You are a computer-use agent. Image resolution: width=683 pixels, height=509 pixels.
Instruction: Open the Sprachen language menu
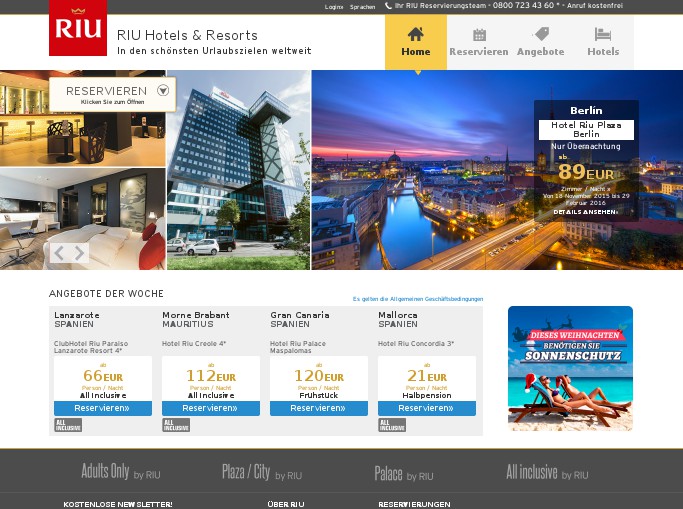(x=362, y=7)
